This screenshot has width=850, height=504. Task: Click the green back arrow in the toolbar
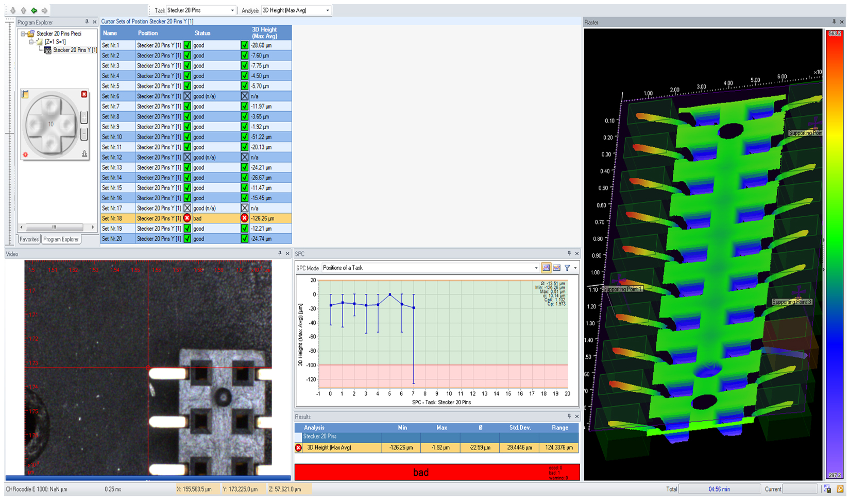[x=34, y=10]
